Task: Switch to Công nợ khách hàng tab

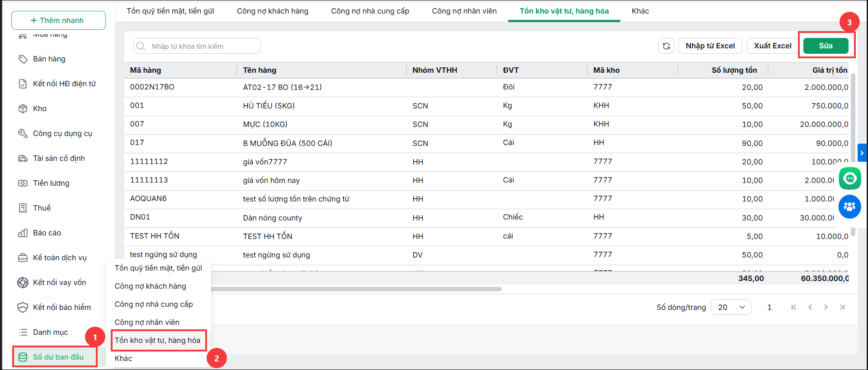Action: (x=273, y=11)
